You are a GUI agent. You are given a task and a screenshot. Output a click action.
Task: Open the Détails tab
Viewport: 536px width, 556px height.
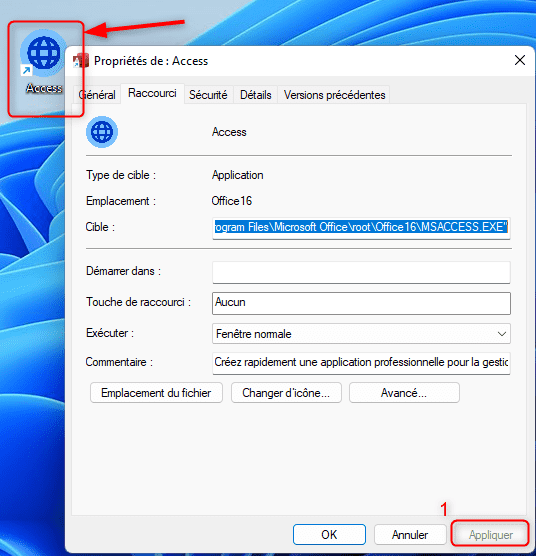256,95
